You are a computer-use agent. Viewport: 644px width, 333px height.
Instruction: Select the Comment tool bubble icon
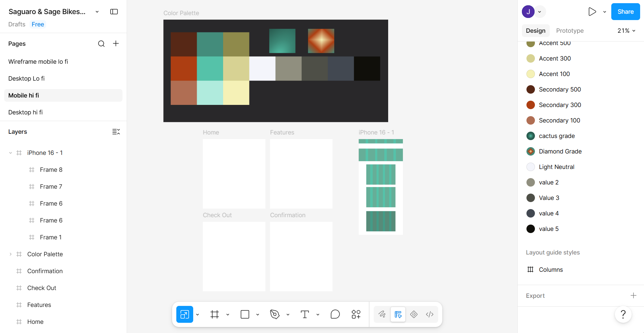pyautogui.click(x=335, y=314)
